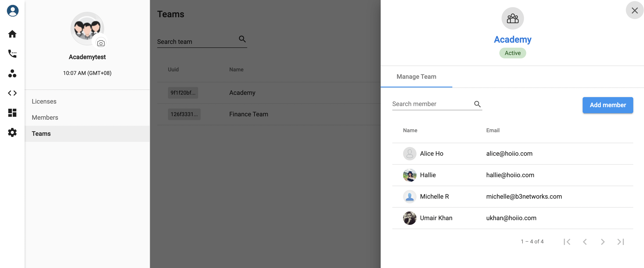
Task: Click the Uuid column header
Action: (x=173, y=69)
